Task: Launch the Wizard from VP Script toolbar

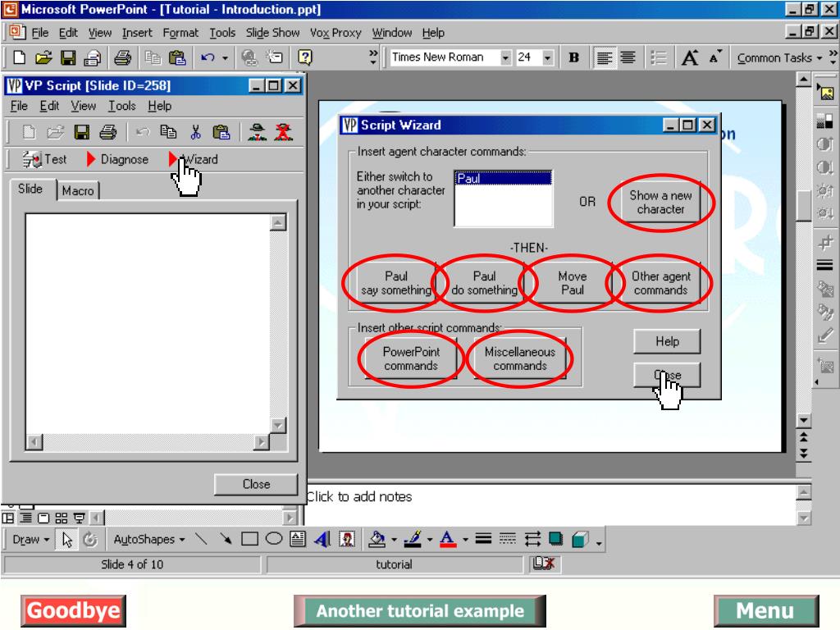Action: [194, 159]
